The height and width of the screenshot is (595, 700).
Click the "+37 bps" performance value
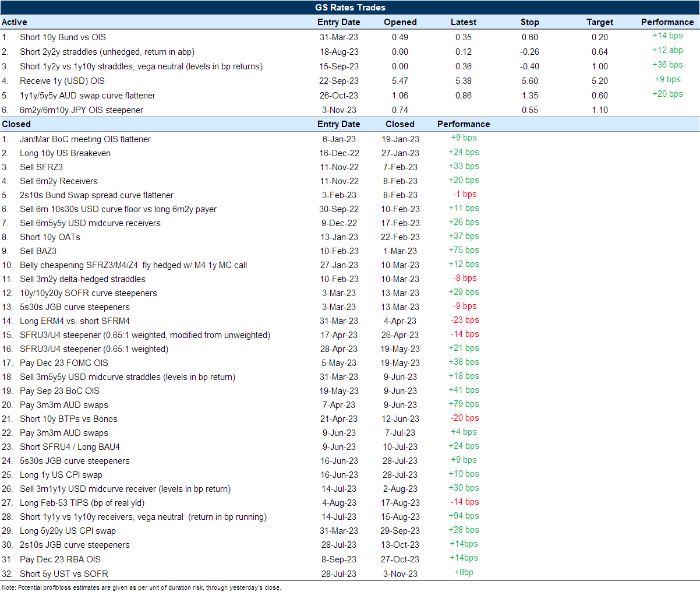(464, 236)
